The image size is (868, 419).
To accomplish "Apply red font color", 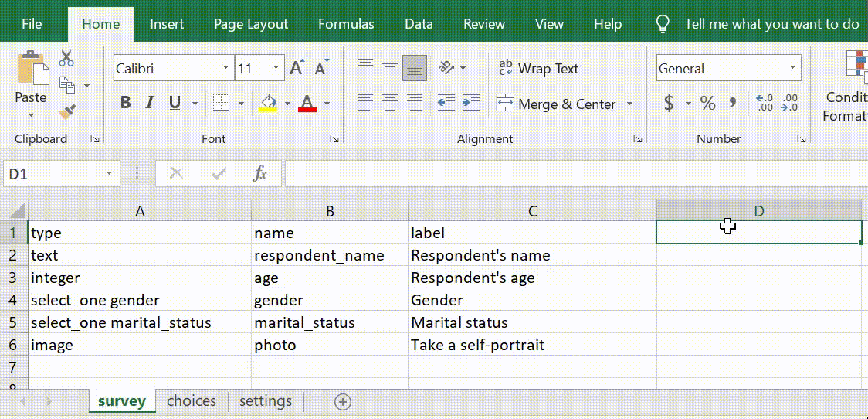I will pyautogui.click(x=307, y=103).
